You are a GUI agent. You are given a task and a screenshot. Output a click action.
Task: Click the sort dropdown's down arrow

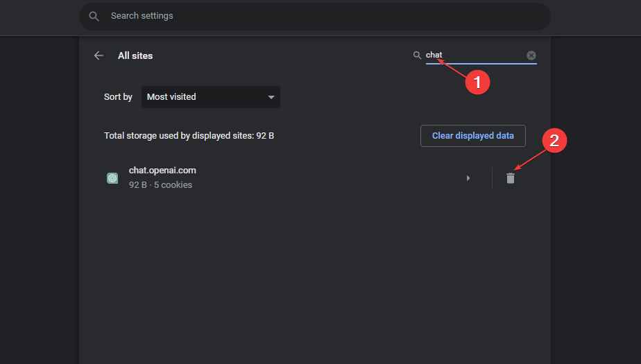(271, 97)
